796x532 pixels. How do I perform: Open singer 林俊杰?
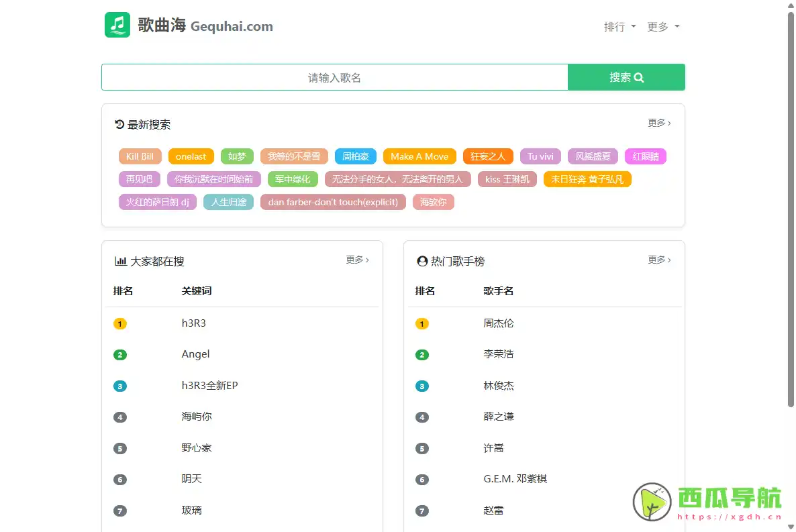pyautogui.click(x=499, y=386)
